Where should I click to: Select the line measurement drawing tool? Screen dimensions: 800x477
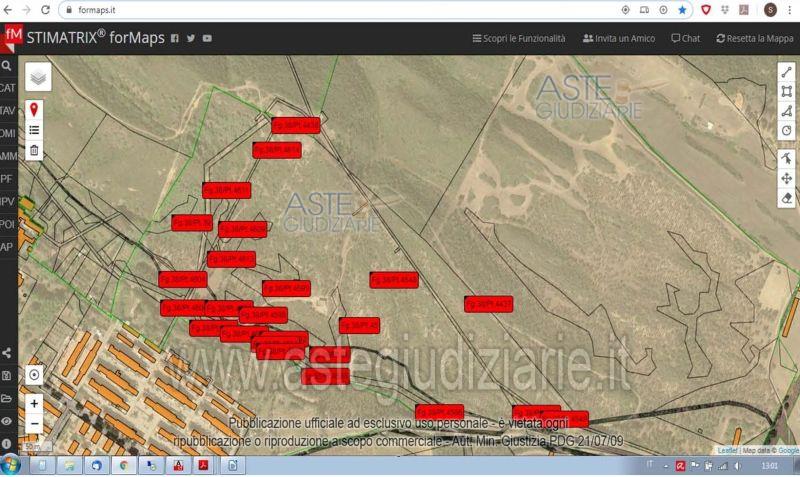click(x=786, y=72)
